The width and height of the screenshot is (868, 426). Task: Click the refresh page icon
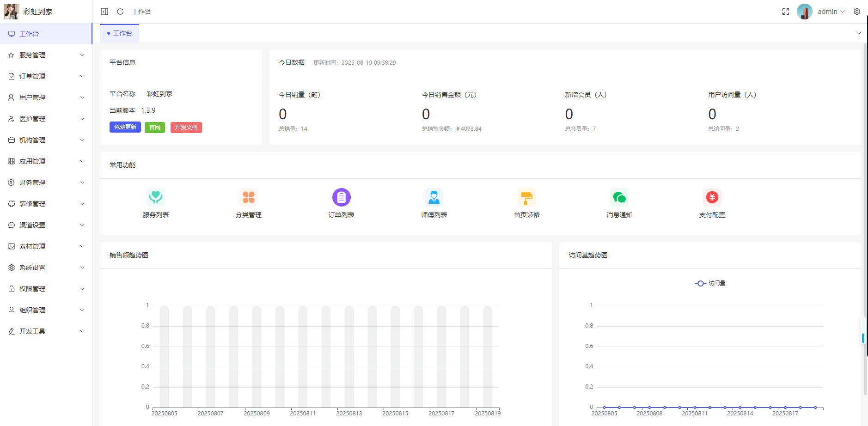tap(120, 12)
